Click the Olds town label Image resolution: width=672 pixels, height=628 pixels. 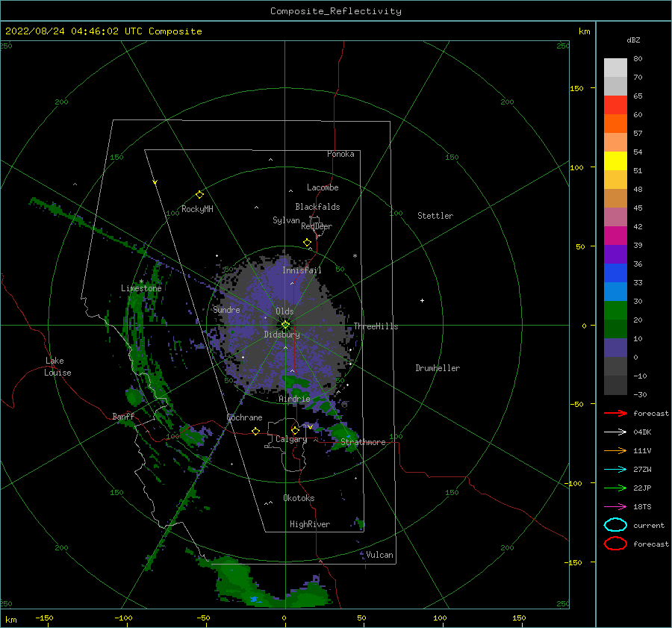tap(284, 311)
